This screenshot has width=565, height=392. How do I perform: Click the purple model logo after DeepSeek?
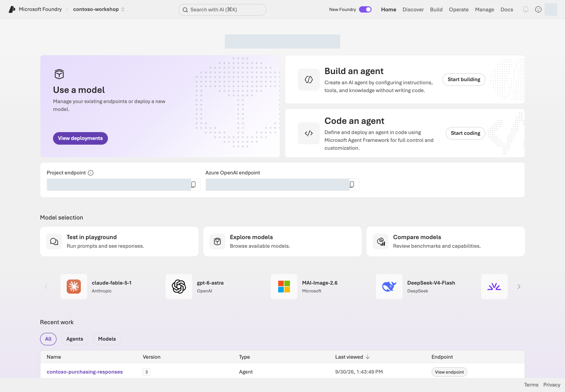point(494,287)
